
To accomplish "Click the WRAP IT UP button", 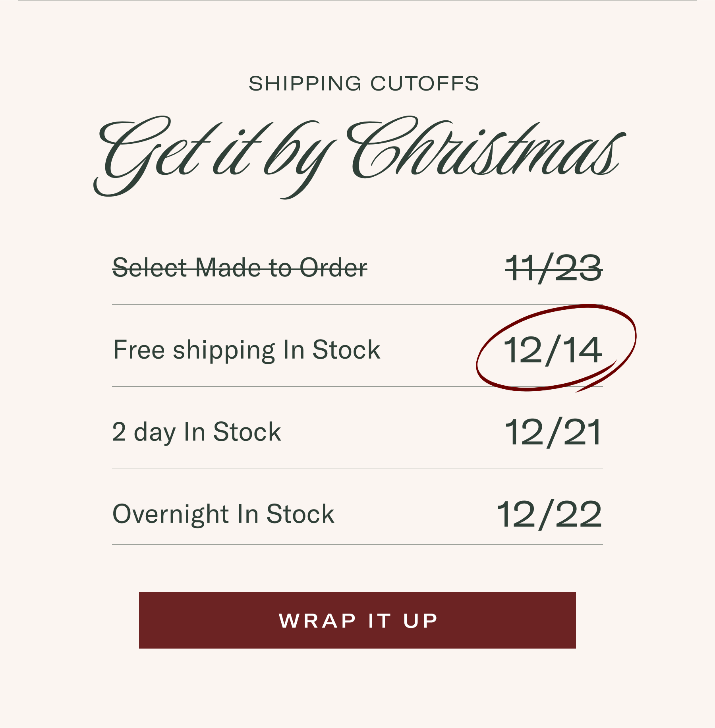I will [x=357, y=620].
